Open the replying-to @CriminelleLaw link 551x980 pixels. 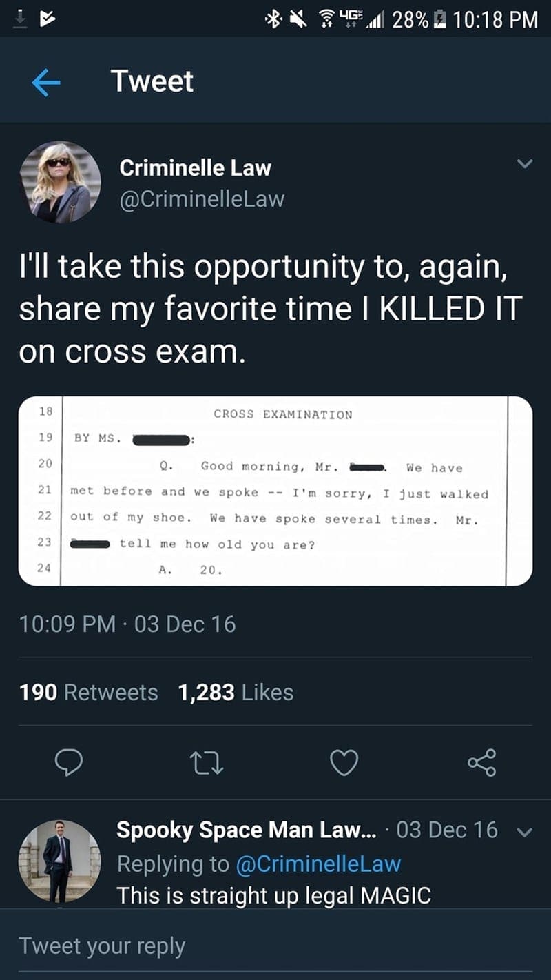(x=318, y=863)
